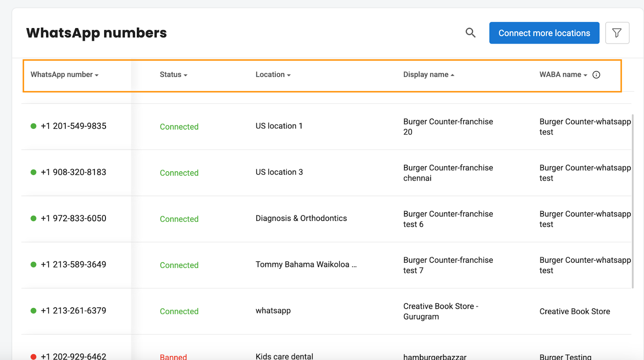Click red status dot for +1 202-929-6462

[33, 357]
